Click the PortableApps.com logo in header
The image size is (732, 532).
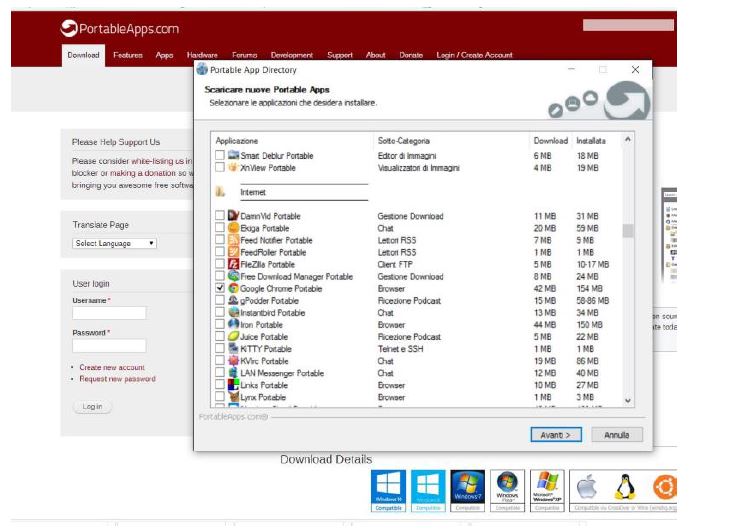pos(120,28)
